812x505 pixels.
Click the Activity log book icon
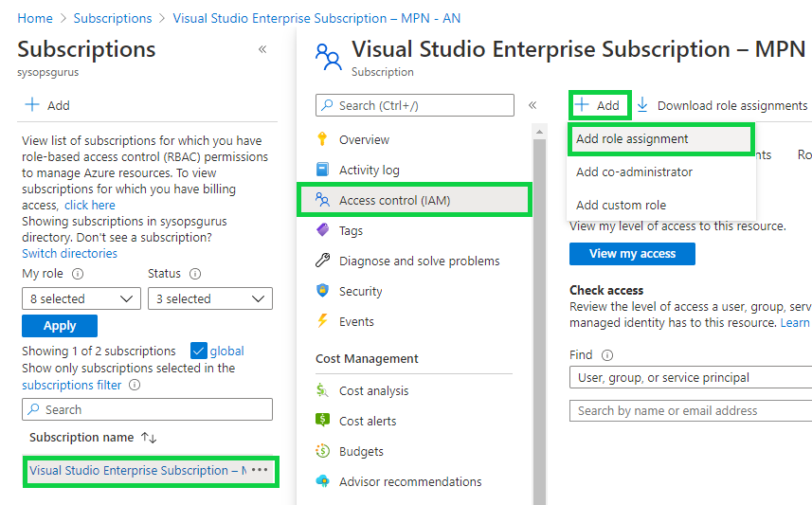(322, 170)
